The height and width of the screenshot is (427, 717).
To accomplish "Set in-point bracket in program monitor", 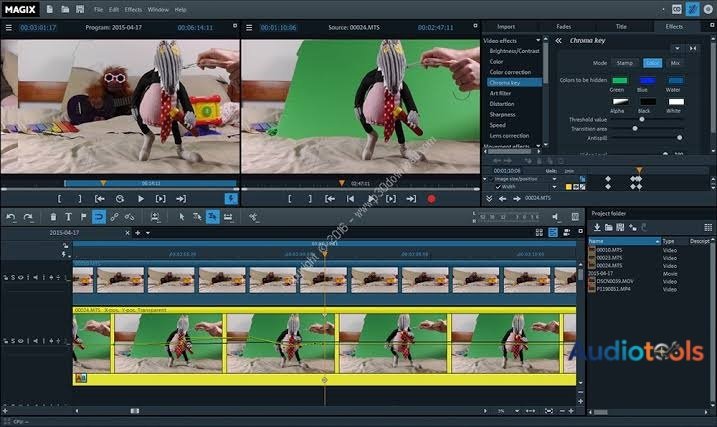I will coord(59,199).
